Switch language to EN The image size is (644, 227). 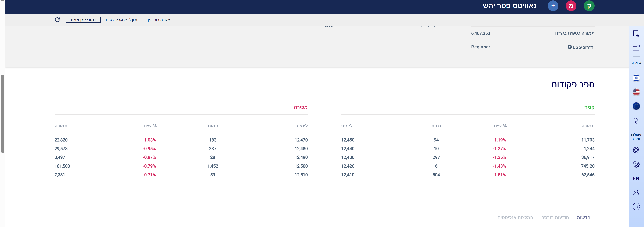pyautogui.click(x=636, y=178)
